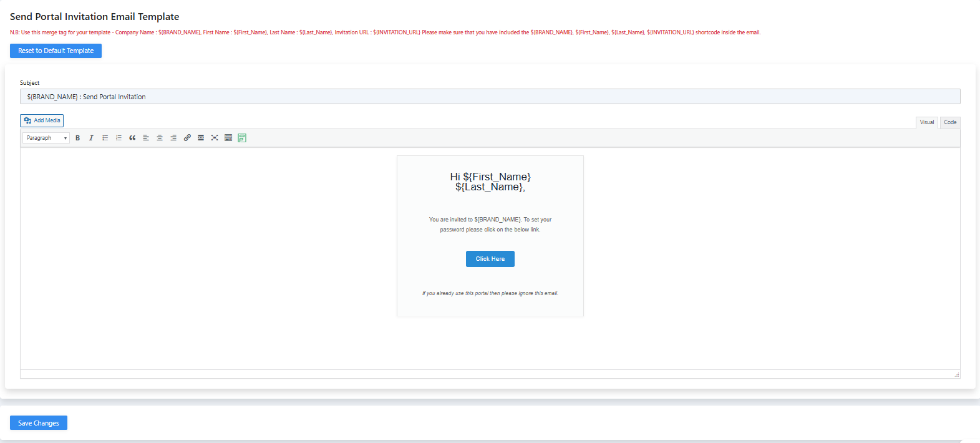
Task: Center align the text
Action: [160, 138]
